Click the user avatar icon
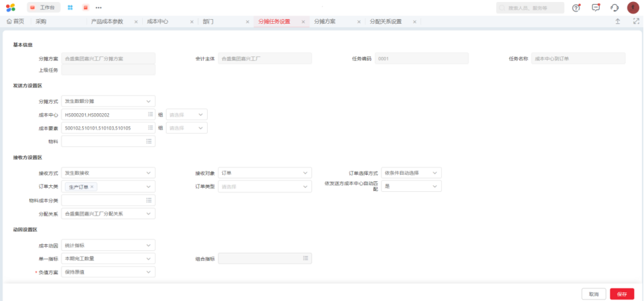This screenshot has width=644, height=301. [633, 7]
